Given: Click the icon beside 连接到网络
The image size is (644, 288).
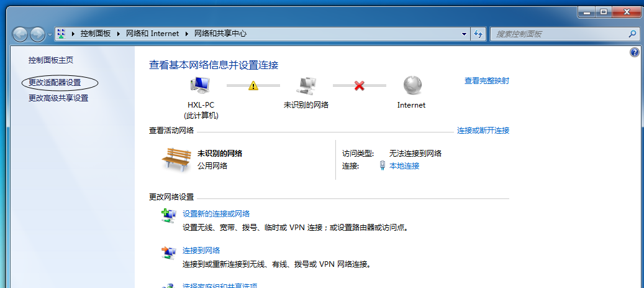Looking at the screenshot, I should click(x=168, y=252).
